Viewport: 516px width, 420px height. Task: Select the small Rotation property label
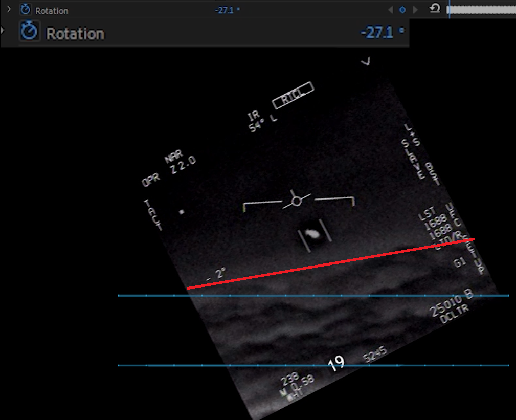pos(52,10)
